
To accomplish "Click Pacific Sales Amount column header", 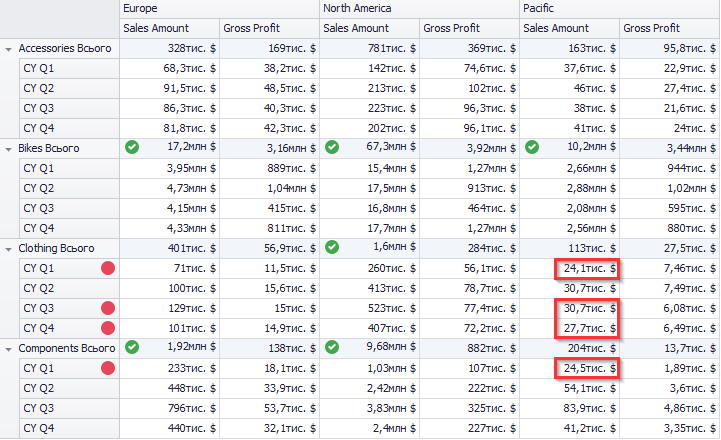I will click(569, 29).
